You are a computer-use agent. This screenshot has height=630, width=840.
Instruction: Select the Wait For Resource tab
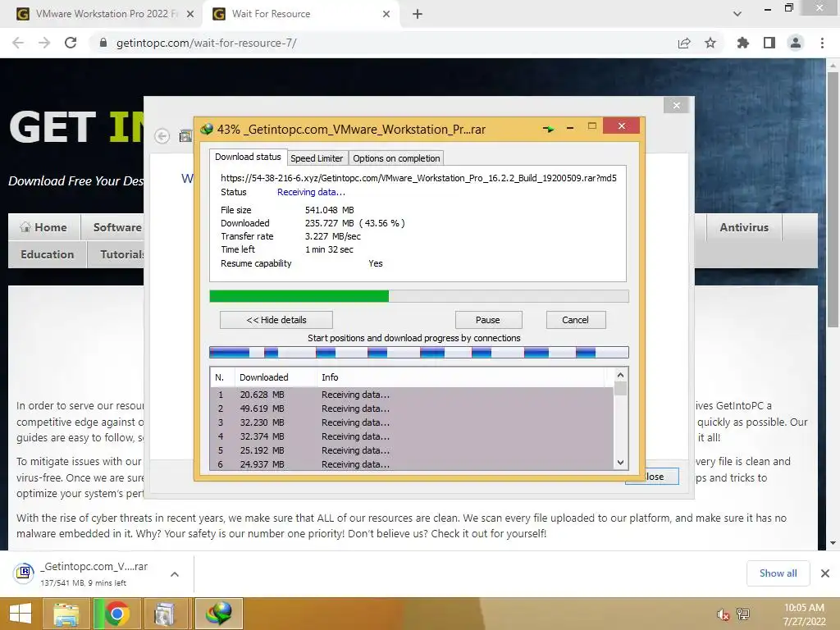pyautogui.click(x=300, y=14)
